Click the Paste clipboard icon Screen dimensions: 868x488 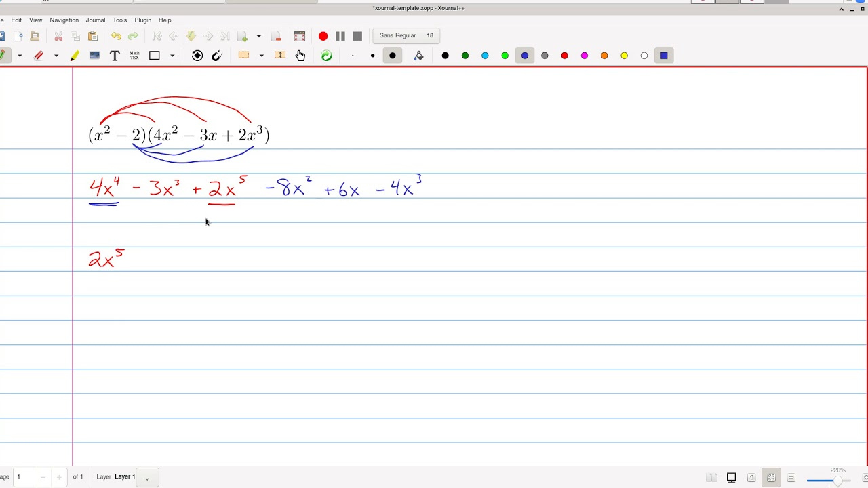pos(93,36)
